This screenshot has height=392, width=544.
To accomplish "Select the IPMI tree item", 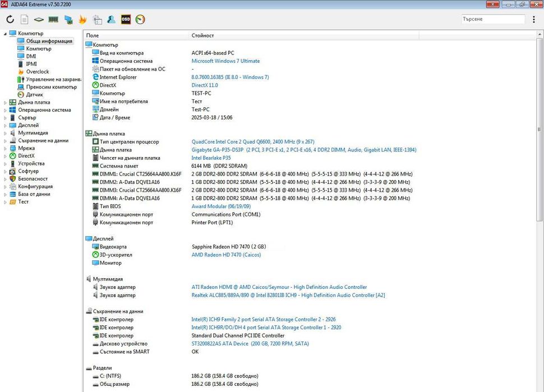I will (31, 64).
